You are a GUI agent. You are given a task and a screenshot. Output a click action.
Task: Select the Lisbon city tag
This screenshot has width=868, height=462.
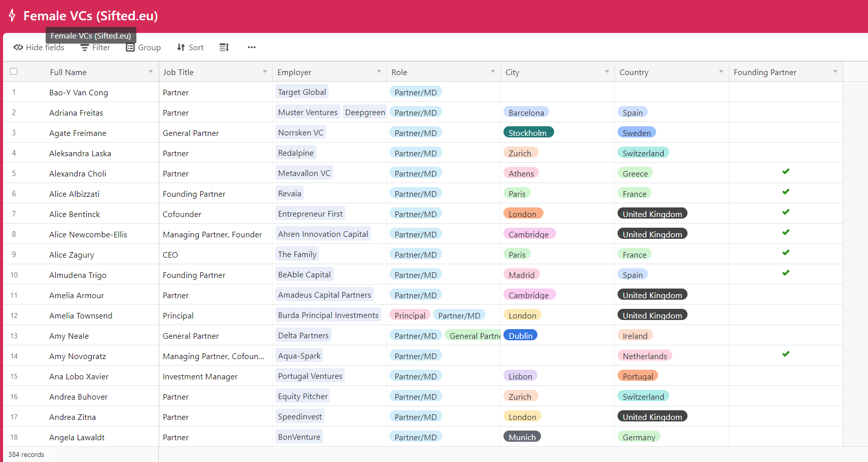coord(520,376)
